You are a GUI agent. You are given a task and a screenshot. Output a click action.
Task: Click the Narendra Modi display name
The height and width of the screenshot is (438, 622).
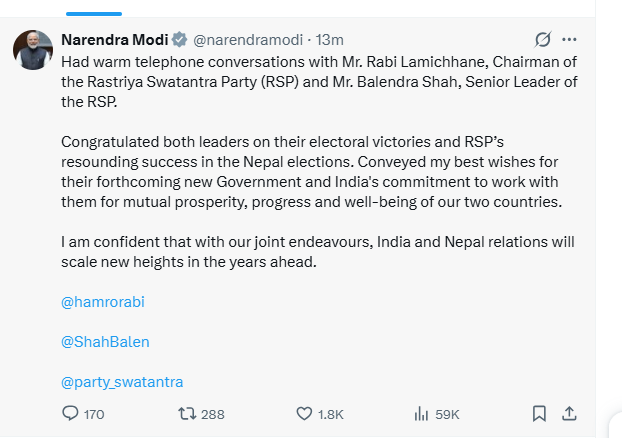pos(114,40)
